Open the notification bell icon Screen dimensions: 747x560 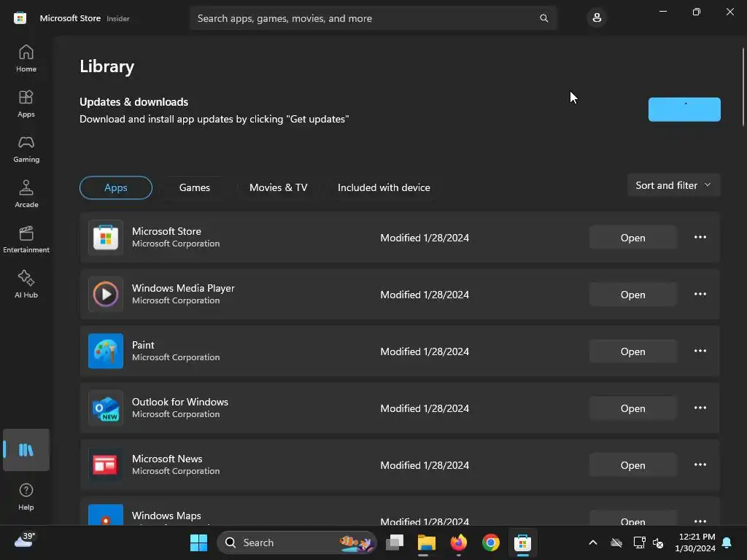pos(727,542)
